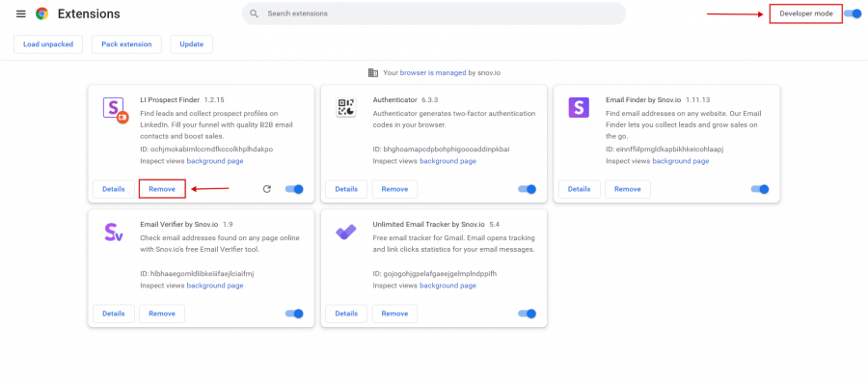Turn off Unlimited Email Tracker toggle
Screen dimensions: 868x382
527,314
